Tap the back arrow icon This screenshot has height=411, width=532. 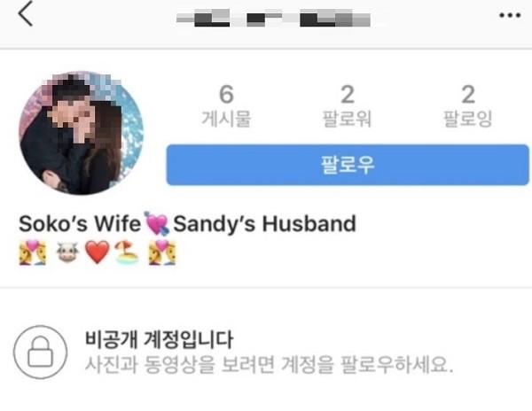[x=26, y=13]
